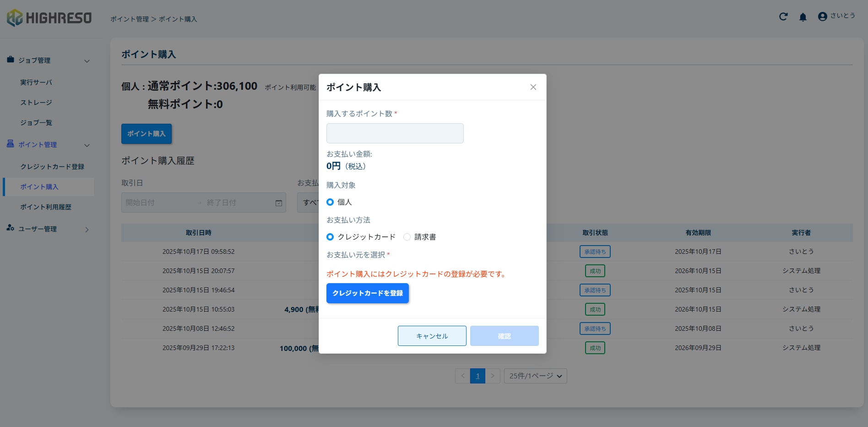Click the HIGHRESO logo
Screen dimensions: 868x427
coord(49,18)
